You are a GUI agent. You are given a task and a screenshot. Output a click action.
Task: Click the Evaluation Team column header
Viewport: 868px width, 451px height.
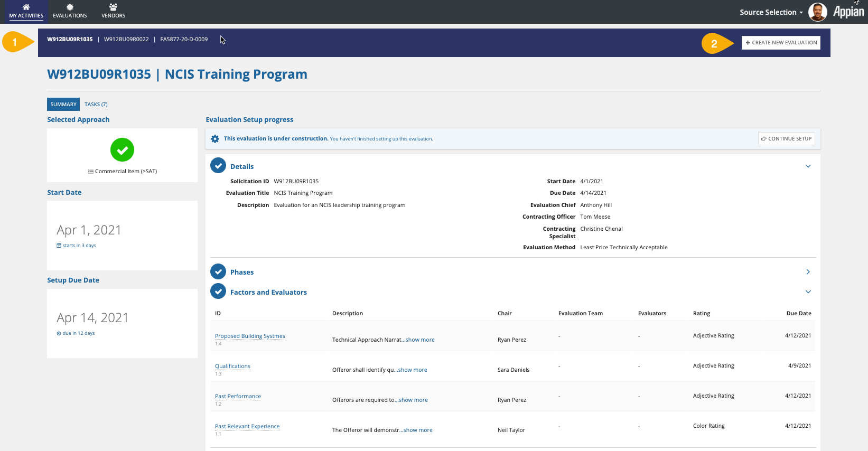[x=581, y=313]
